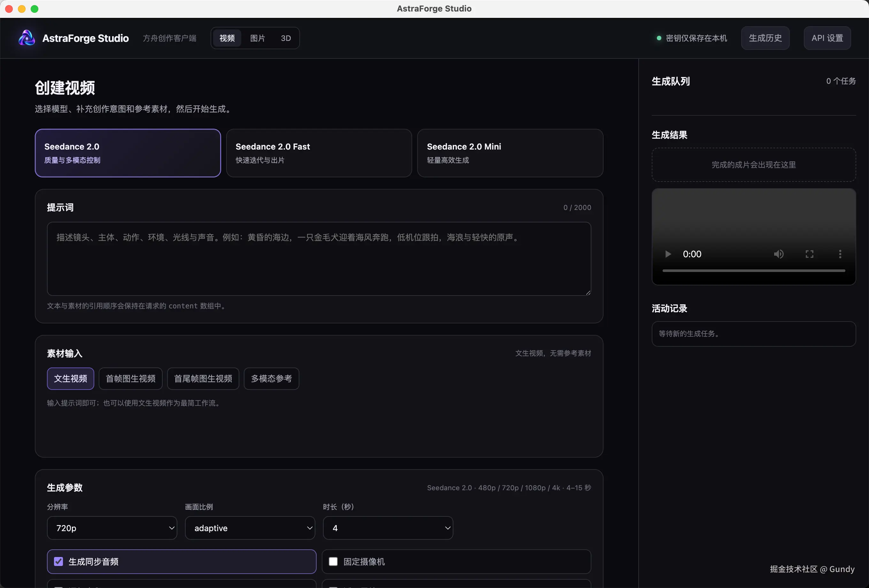Seek on the video progress bar
Screen dimensions: 869x588
point(753,270)
